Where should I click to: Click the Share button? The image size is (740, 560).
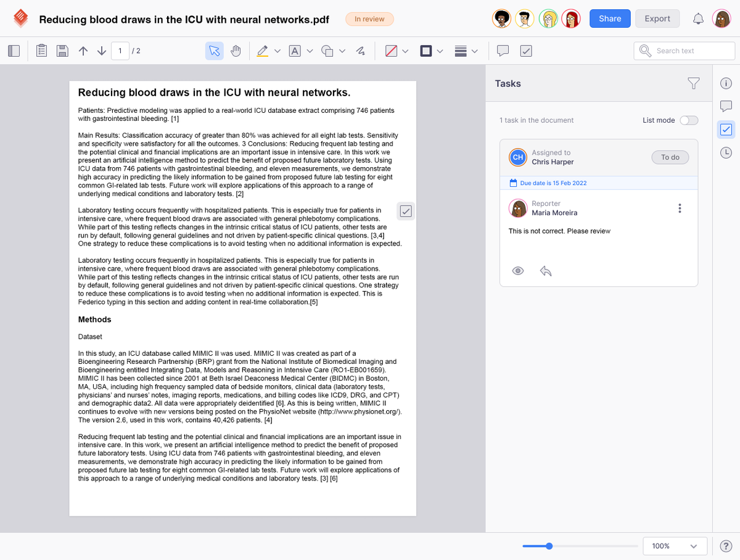click(609, 19)
